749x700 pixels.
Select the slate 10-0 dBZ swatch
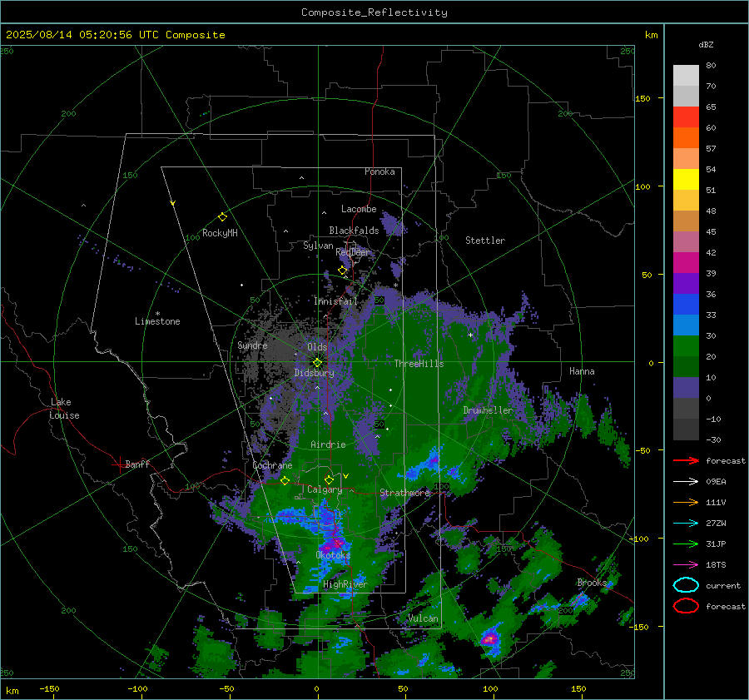[x=686, y=388]
